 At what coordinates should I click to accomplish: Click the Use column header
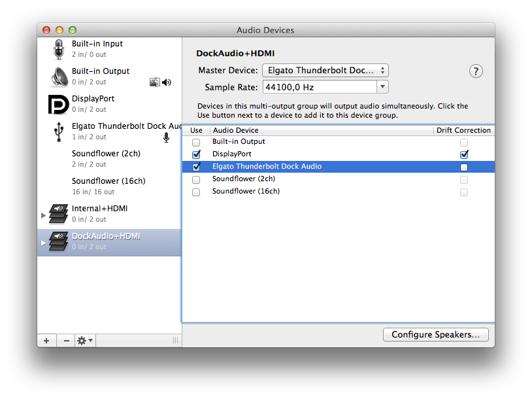[197, 130]
